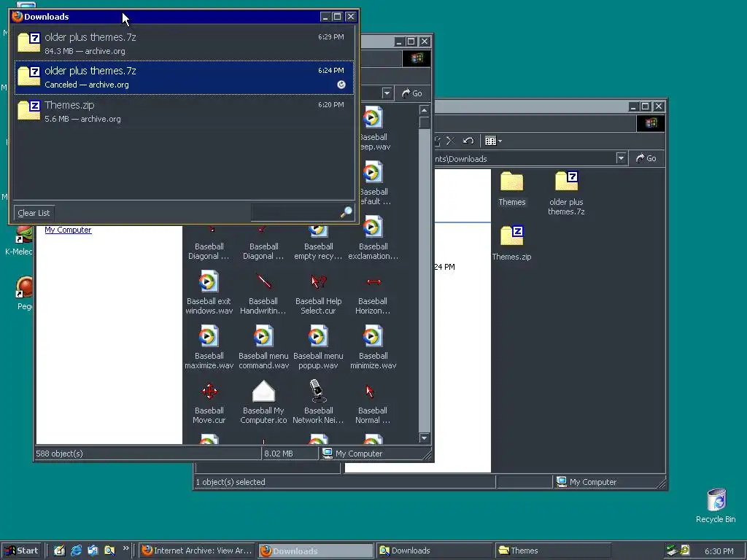Viewport: 747px width, 560px height.
Task: Select Baseball Normal cursor file
Action: pos(373,402)
